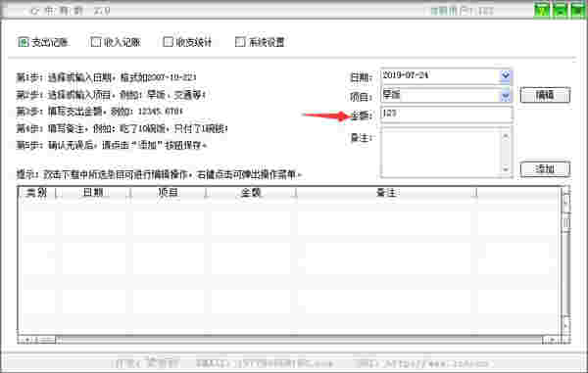Click the 编辑 button beside 项目
Screen dimensions: 588x373
point(545,95)
